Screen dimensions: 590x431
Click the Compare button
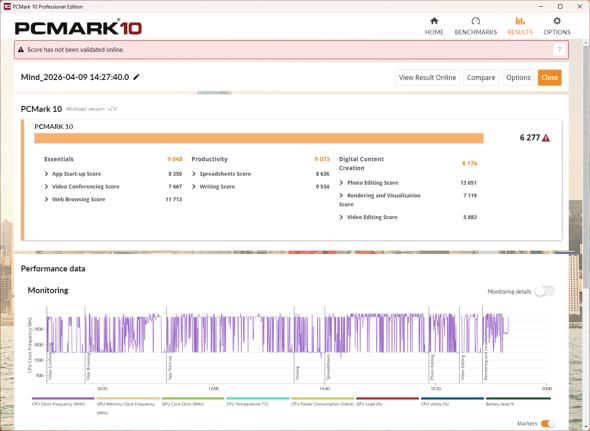pyautogui.click(x=481, y=78)
